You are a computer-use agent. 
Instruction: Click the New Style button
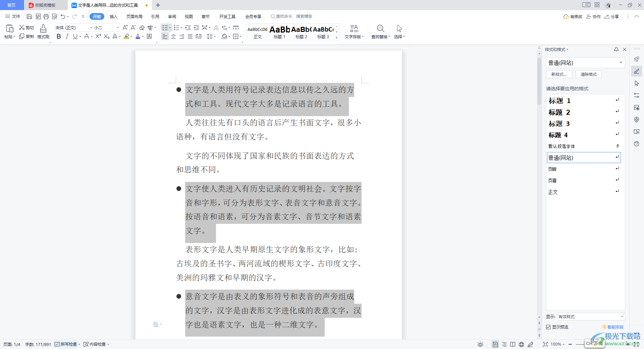[x=559, y=74]
